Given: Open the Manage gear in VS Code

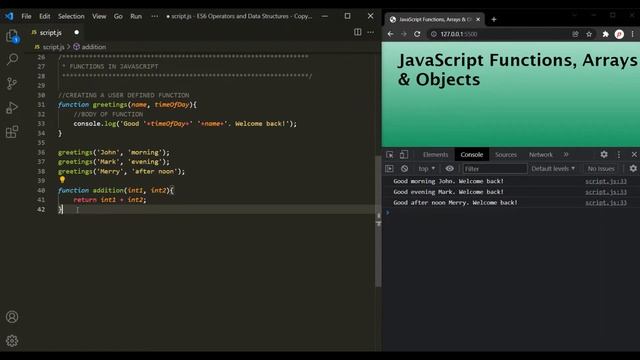Looking at the screenshot, I should (12, 340).
